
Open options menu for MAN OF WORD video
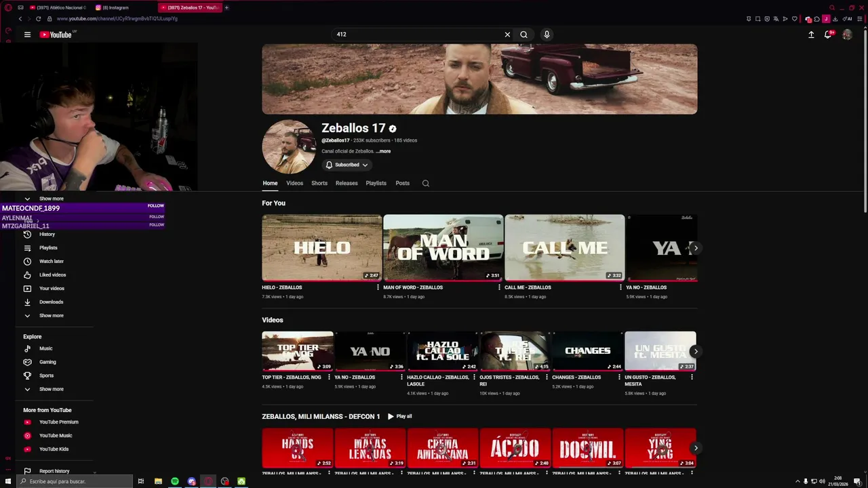pos(499,287)
